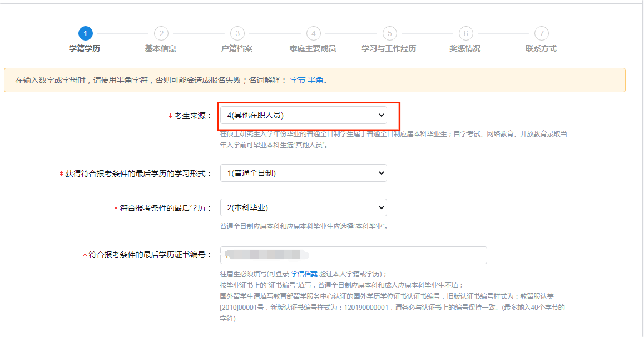
Task: Click the 半角 explanation link
Action: (x=315, y=80)
